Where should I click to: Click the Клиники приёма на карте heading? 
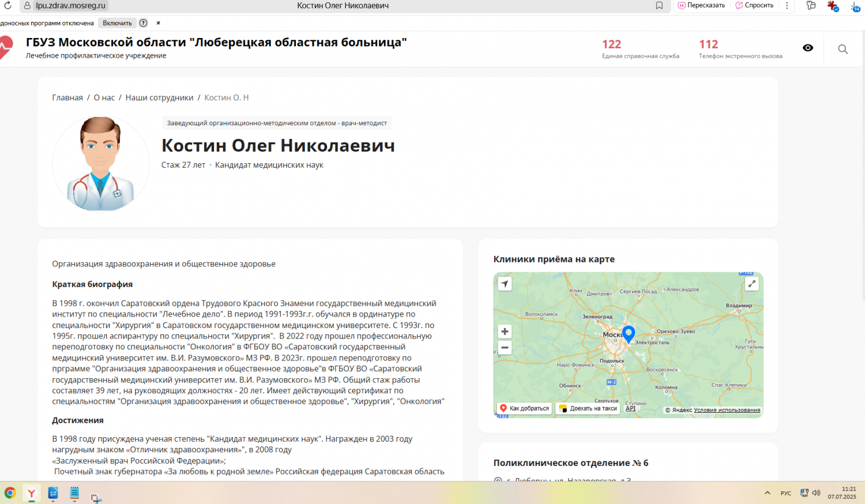554,259
